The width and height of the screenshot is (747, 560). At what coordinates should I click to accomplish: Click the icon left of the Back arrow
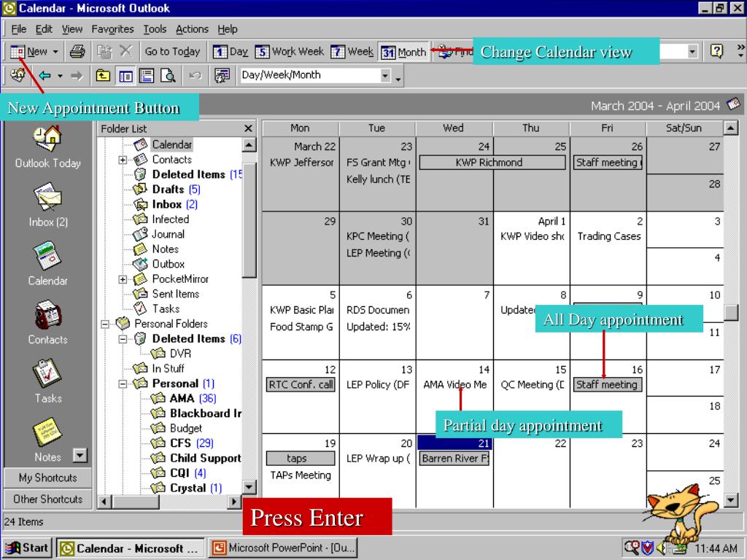click(18, 75)
